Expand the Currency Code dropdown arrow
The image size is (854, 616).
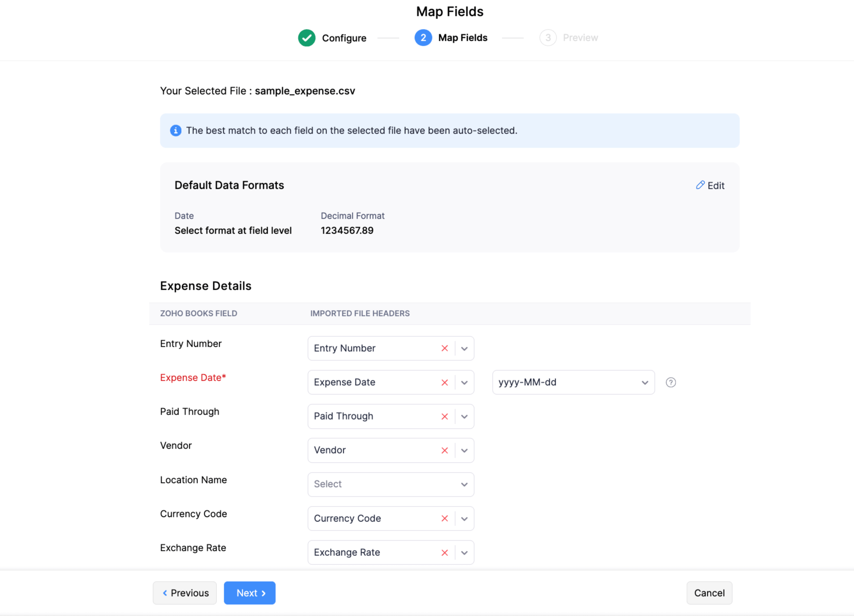coord(464,519)
